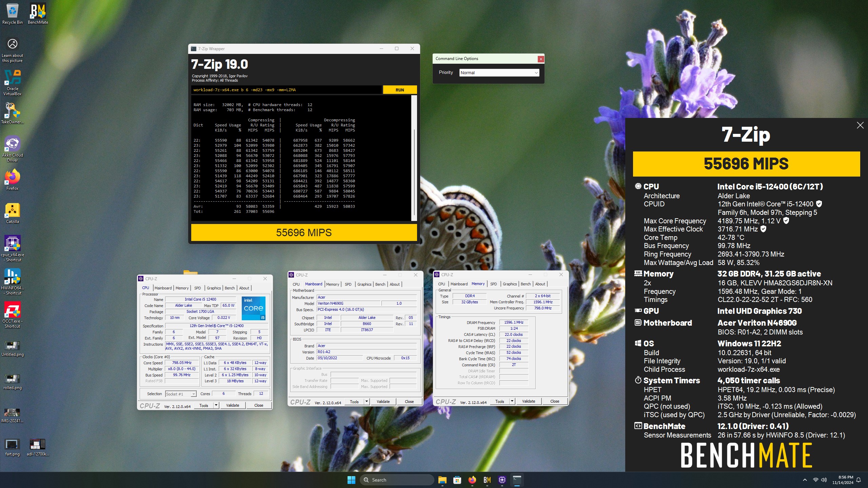This screenshot has height=488, width=868.
Task: Click the '1596.1 MHz' DRAM Frequency value
Action: click(x=513, y=322)
